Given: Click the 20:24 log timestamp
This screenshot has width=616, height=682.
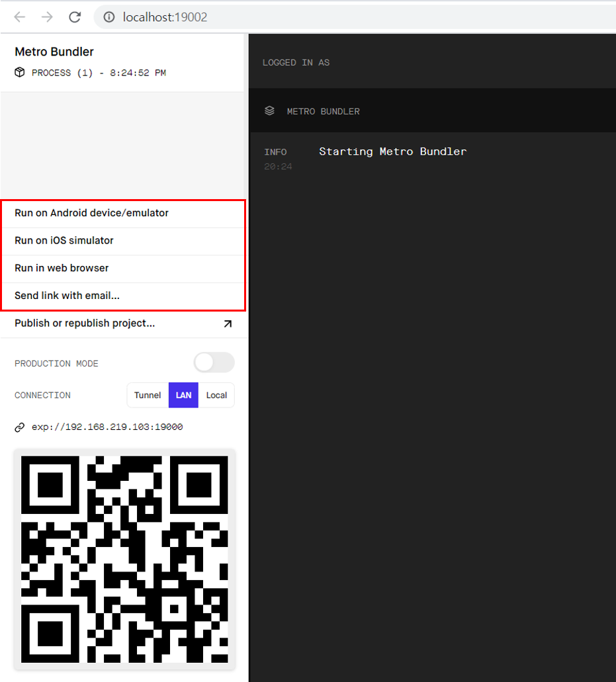Looking at the screenshot, I should (278, 167).
